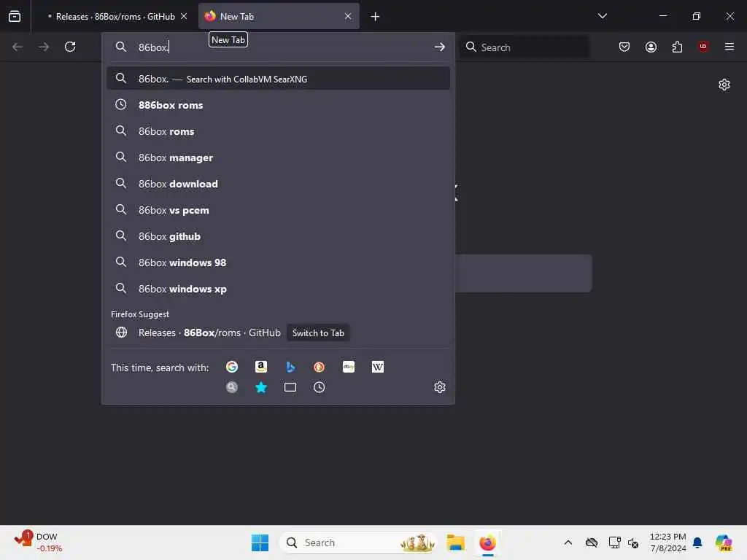Pick the 86box manager suggestion
The width and height of the screenshot is (747, 560).
point(279,157)
